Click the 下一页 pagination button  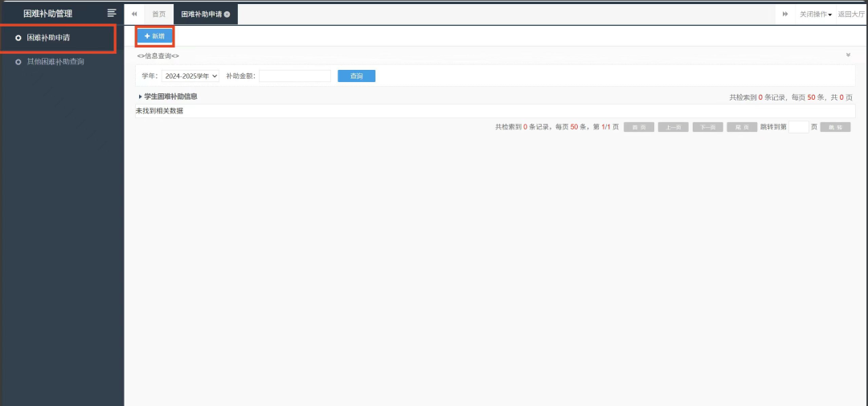click(x=707, y=127)
